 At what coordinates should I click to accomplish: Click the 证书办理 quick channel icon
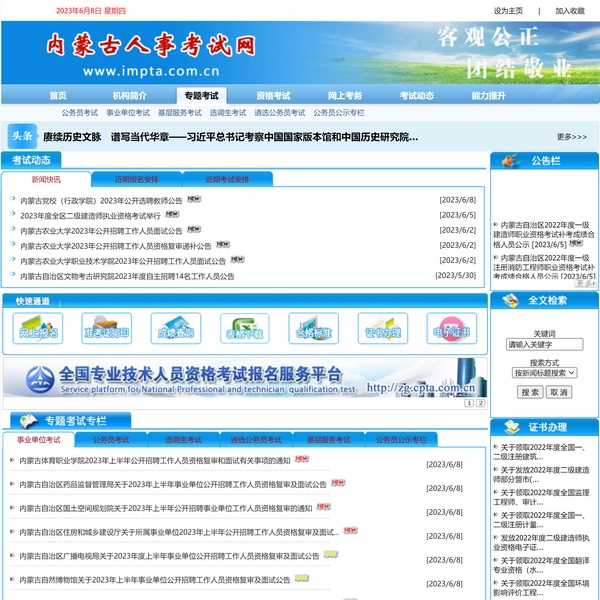click(x=382, y=327)
